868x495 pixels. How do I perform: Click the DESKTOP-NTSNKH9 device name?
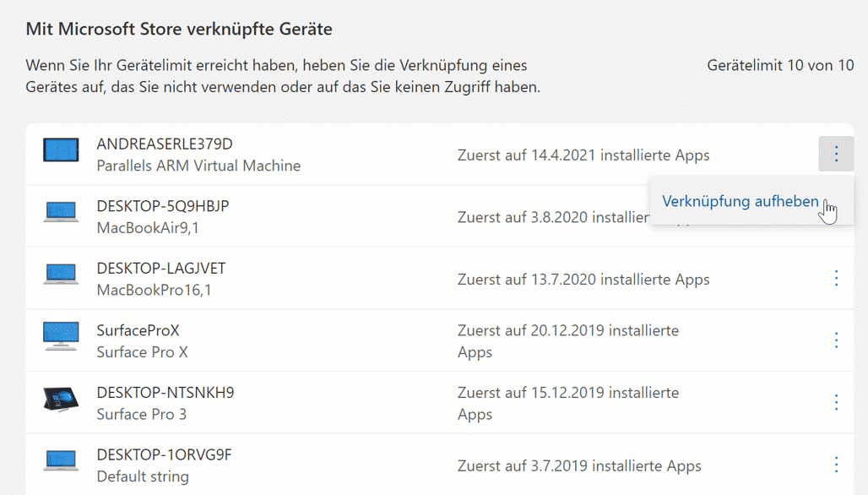[165, 393]
